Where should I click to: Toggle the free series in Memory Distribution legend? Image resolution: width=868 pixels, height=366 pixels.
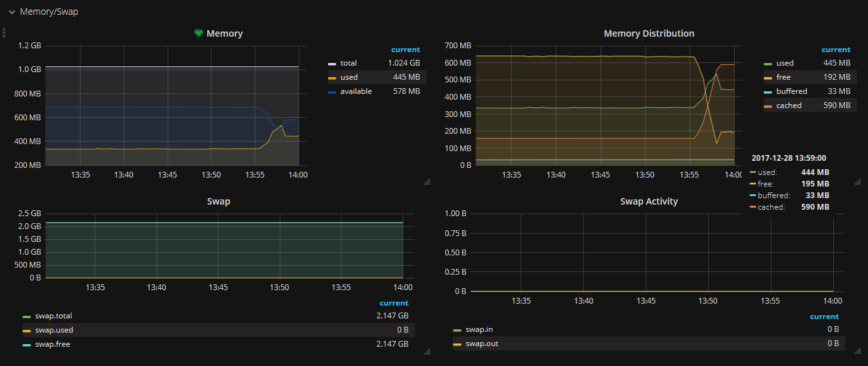point(784,77)
